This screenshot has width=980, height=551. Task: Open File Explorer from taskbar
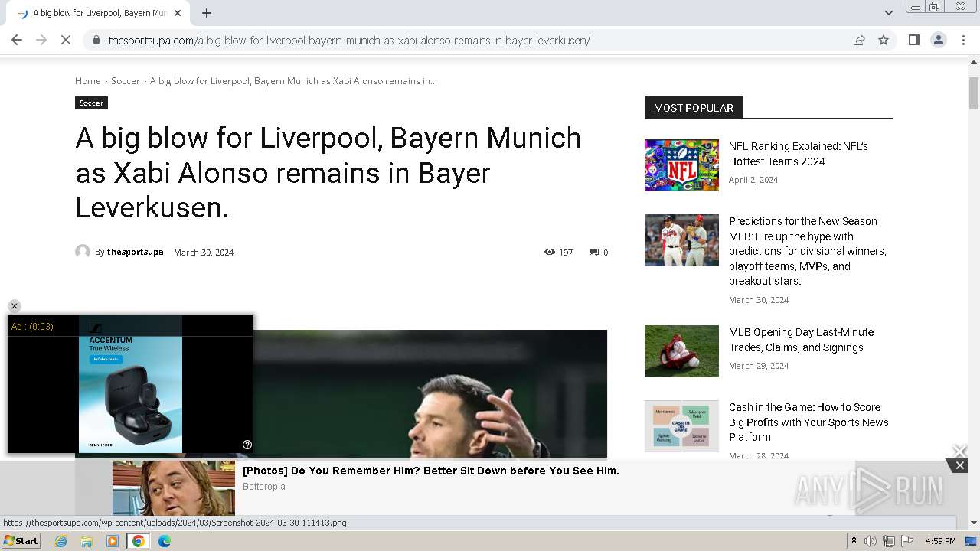87,541
